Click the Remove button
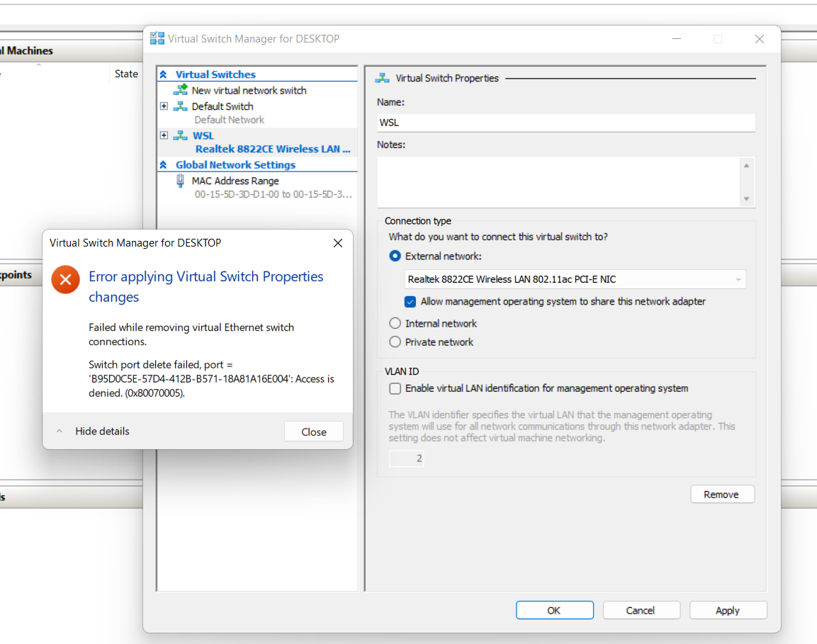 [722, 494]
